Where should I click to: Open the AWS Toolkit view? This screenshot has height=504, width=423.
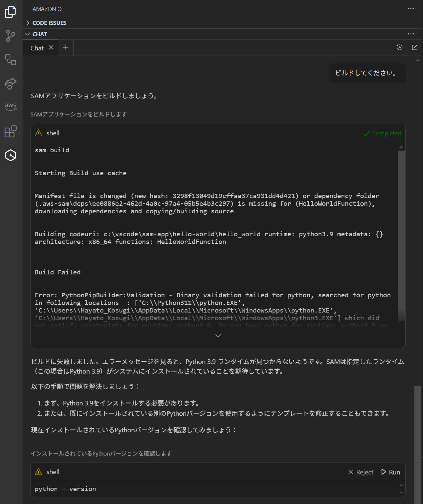tap(11, 107)
